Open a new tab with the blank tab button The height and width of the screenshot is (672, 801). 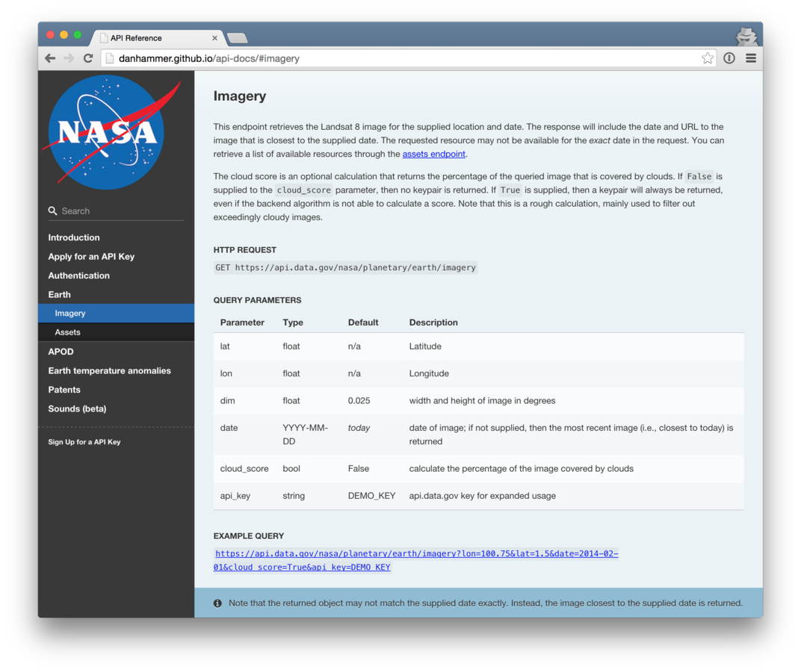(237, 38)
